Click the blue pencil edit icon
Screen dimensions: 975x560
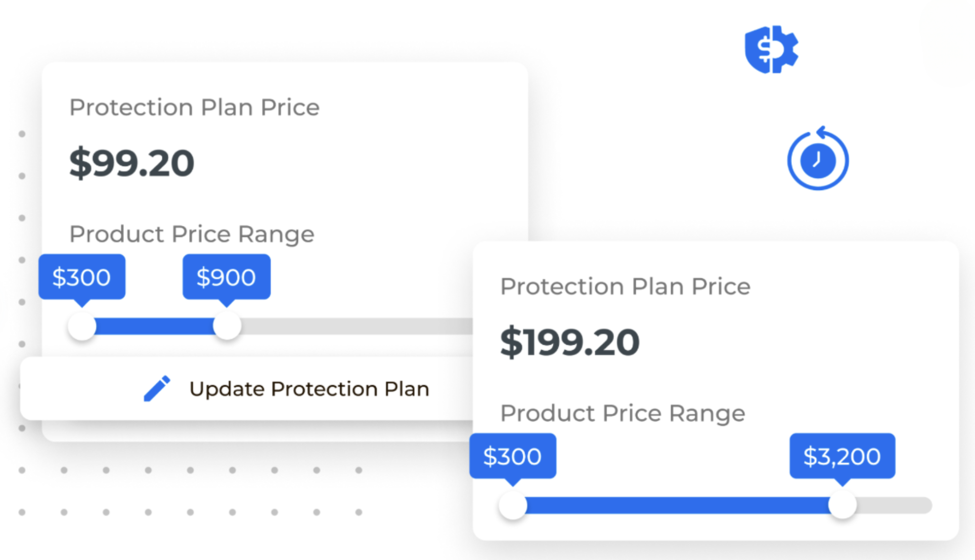[157, 389]
